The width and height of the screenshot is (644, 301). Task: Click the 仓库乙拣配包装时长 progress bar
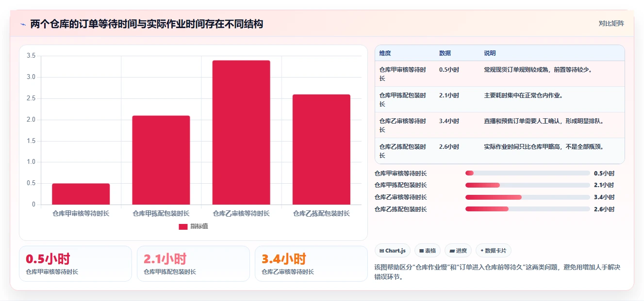(528, 209)
